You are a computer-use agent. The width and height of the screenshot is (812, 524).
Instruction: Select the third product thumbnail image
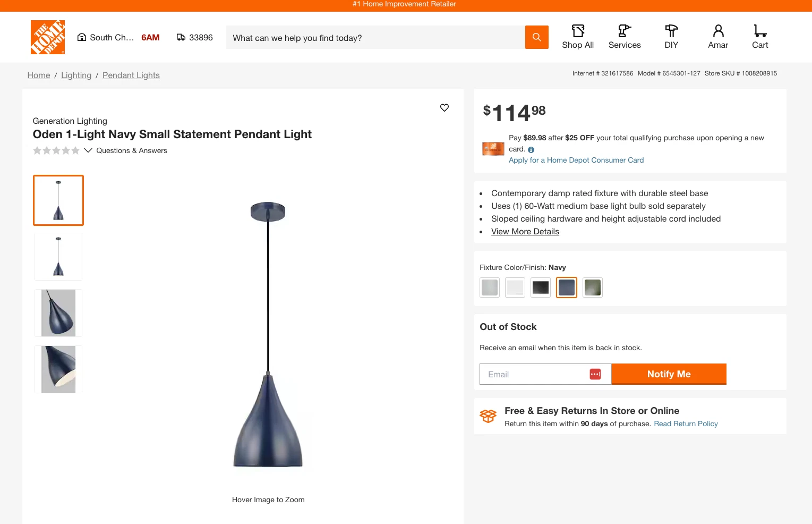pos(58,313)
